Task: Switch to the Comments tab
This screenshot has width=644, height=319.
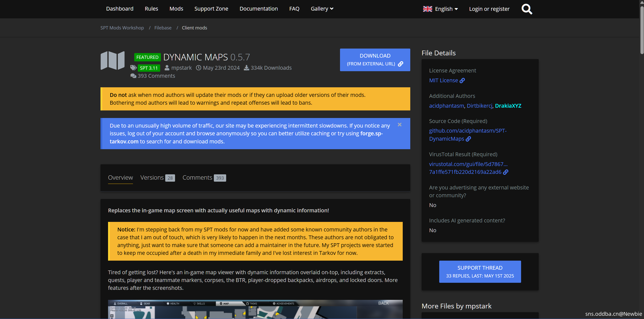Action: (204, 178)
